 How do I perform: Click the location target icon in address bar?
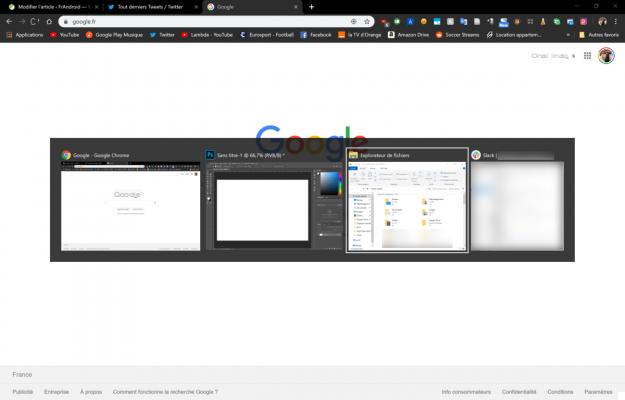coord(354,22)
